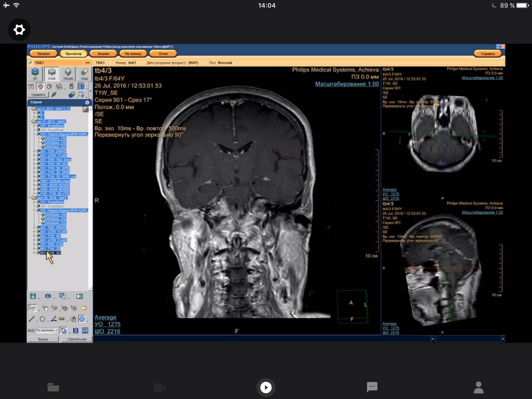The width and height of the screenshot is (532, 399).
Task: Select series 701 T2W_COR in the tree
Action: [52, 244]
